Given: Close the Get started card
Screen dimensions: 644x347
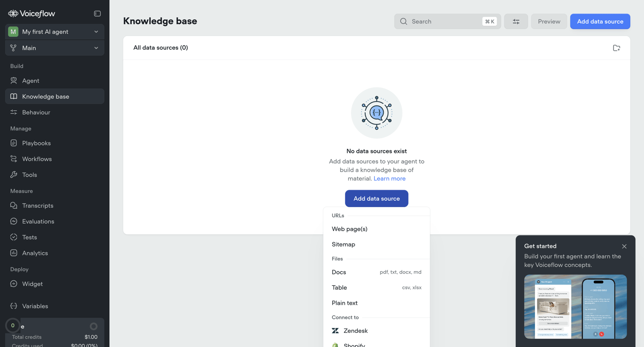Looking at the screenshot, I should (x=624, y=246).
